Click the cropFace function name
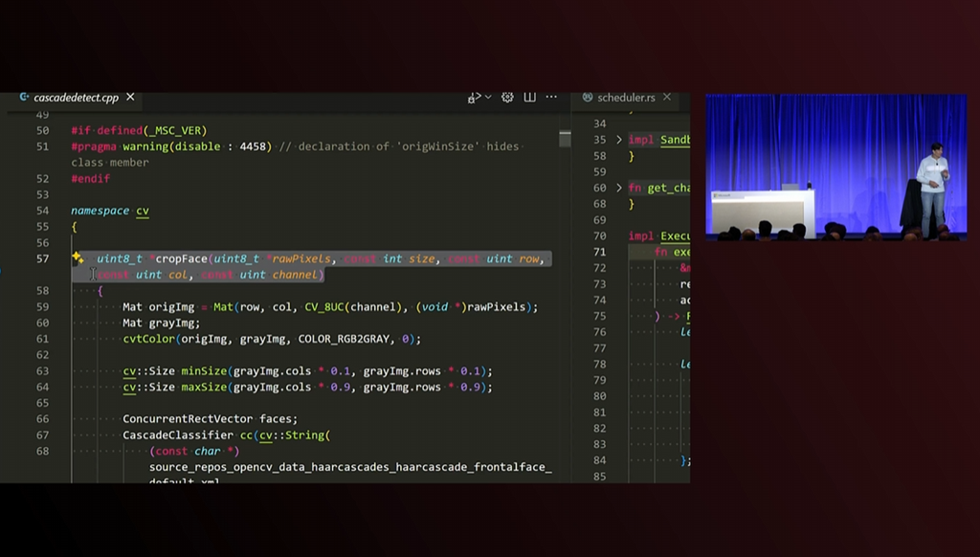The height and width of the screenshot is (557, 980). point(181,258)
